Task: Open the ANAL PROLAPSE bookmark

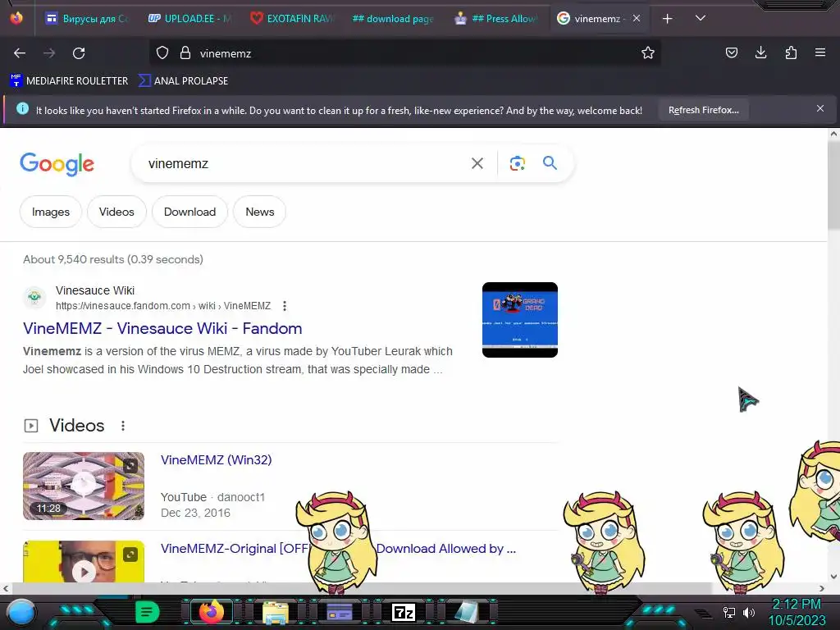Action: point(183,81)
